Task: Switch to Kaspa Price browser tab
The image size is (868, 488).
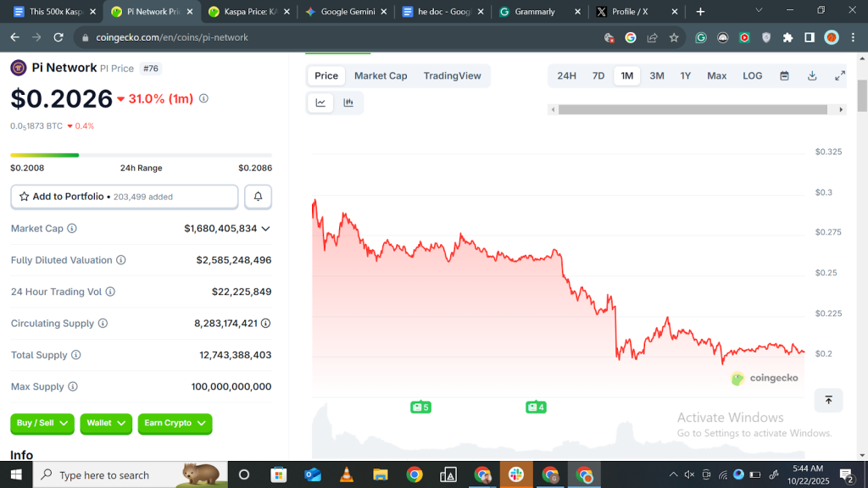Action: click(x=249, y=12)
